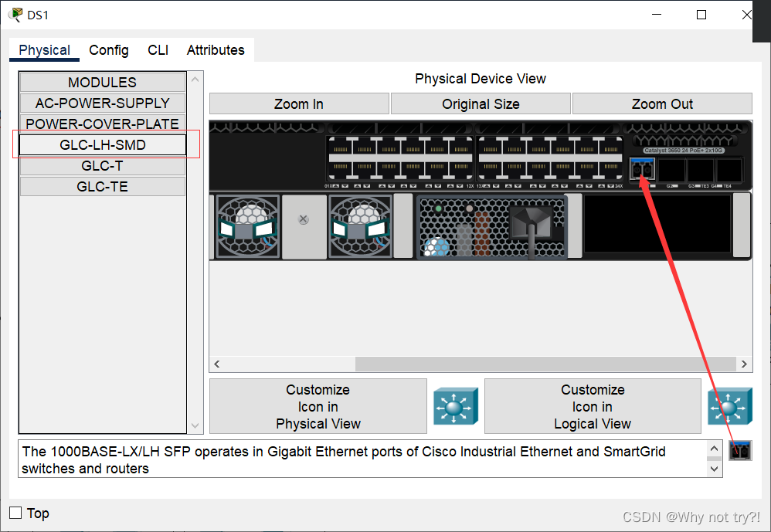Screen dimensions: 771x532
Task: Click the right block of Ethernet ports
Action: pos(550,158)
